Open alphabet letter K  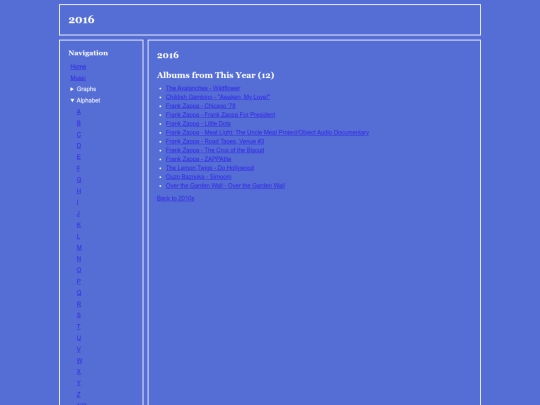click(79, 225)
